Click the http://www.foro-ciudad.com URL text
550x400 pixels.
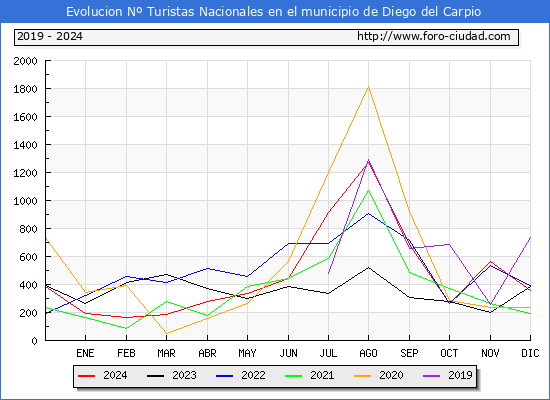pyautogui.click(x=434, y=36)
